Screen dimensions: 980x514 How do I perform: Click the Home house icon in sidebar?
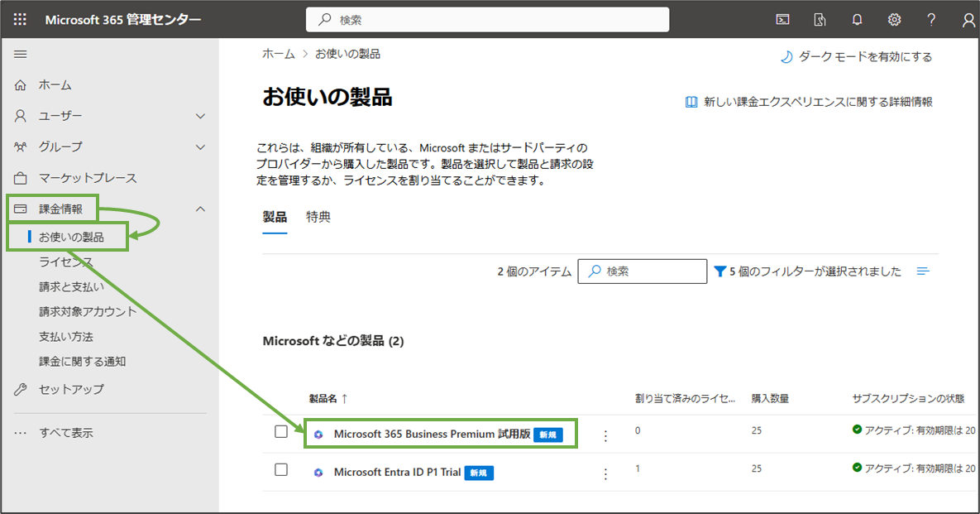tap(21, 85)
